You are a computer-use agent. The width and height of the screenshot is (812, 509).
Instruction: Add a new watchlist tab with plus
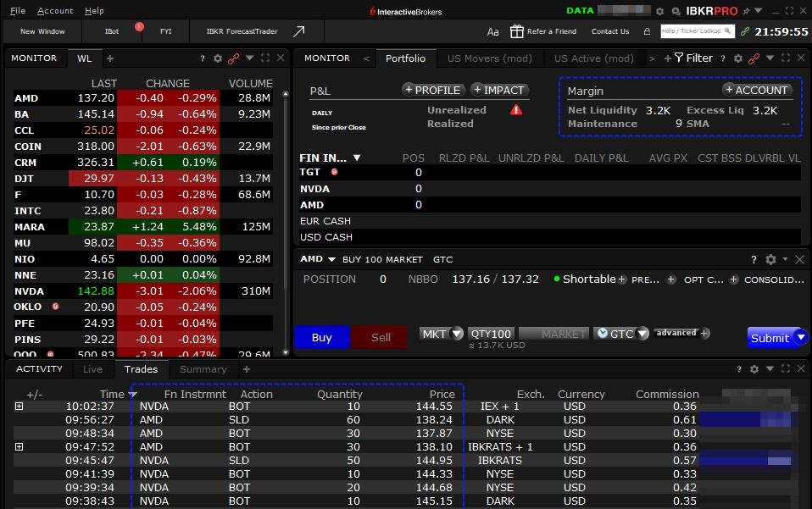tap(110, 58)
